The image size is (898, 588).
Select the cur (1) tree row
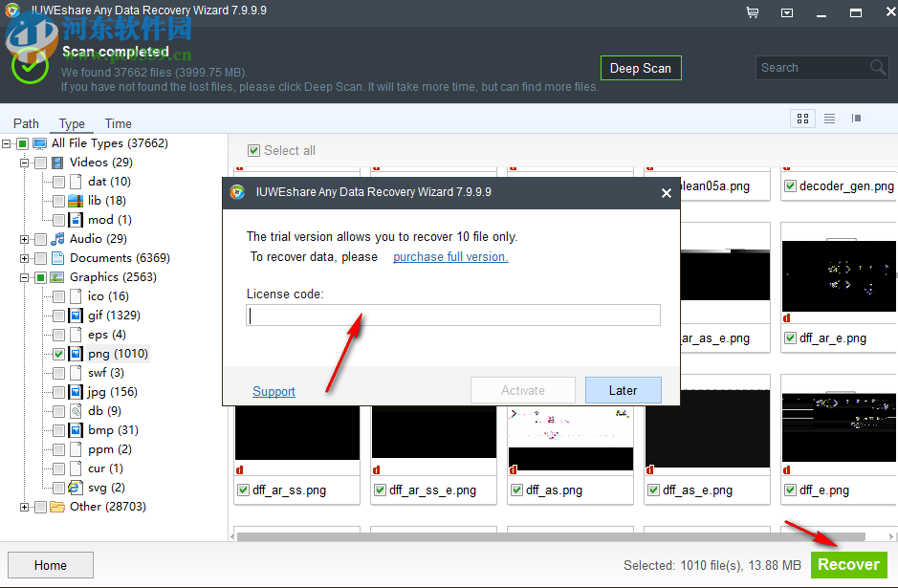[x=105, y=468]
